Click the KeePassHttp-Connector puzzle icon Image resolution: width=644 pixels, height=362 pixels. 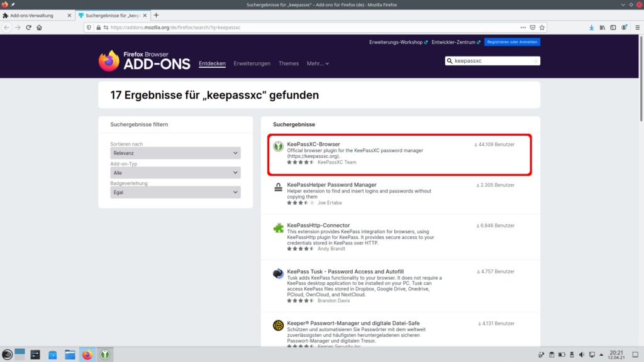tap(278, 228)
